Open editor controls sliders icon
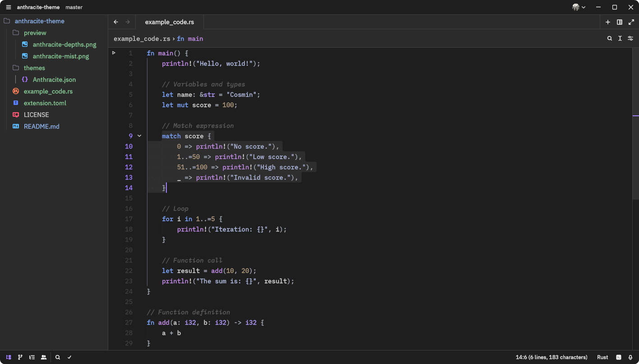Screen dimensions: 639x364 click(x=630, y=39)
